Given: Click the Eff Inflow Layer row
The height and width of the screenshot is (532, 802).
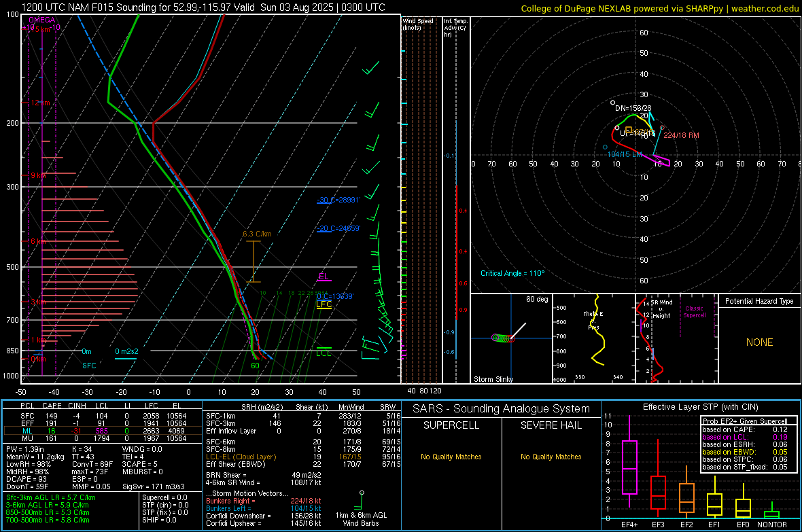Looking at the screenshot, I should point(303,431).
